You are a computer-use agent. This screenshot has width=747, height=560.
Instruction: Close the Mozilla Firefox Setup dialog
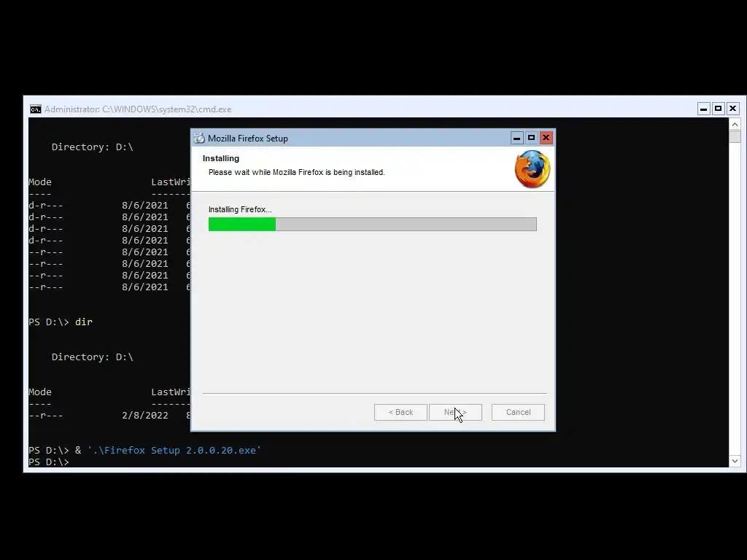[x=546, y=138]
